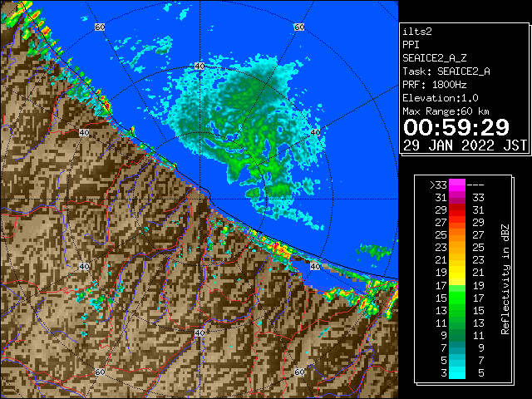Click the '40' range label north of radar
Image resolution: width=532 pixels, height=399 pixels.
(199, 66)
